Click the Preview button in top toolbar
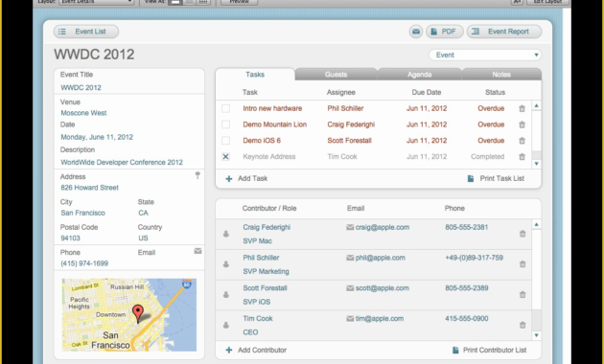This screenshot has height=364, width=604. 240,2
